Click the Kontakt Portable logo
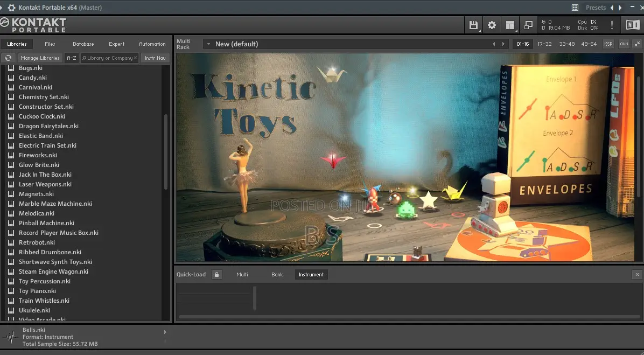644x355 pixels. click(x=34, y=25)
